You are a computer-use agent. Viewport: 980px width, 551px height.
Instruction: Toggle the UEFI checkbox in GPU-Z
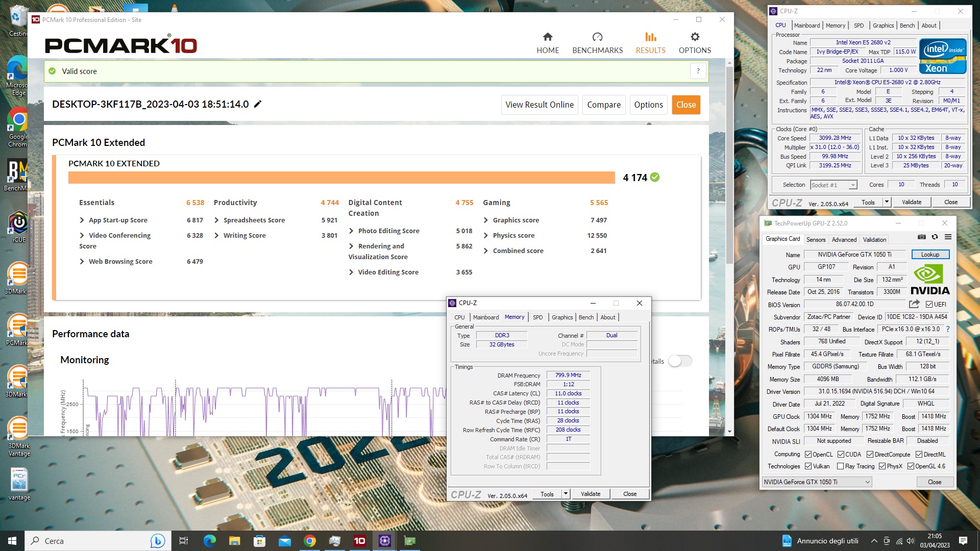tap(929, 305)
